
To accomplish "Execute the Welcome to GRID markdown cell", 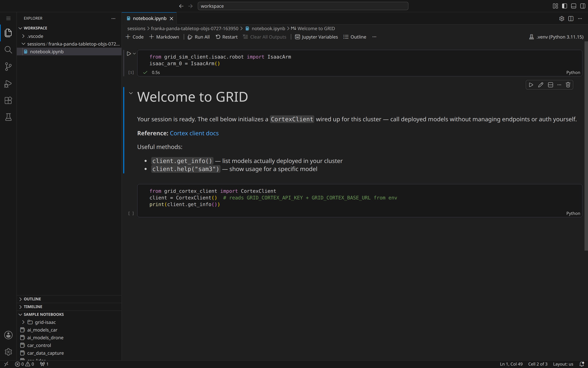I will coord(531,85).
